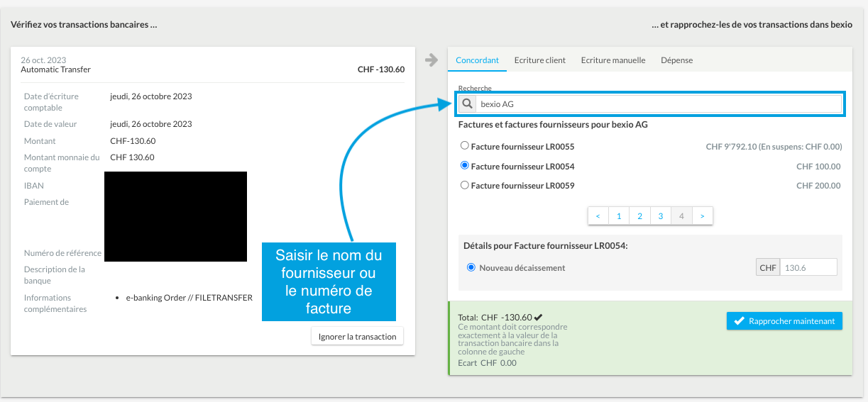The image size is (868, 402).
Task: Click amount CHF 200.00 for LR0059
Action: tap(818, 186)
